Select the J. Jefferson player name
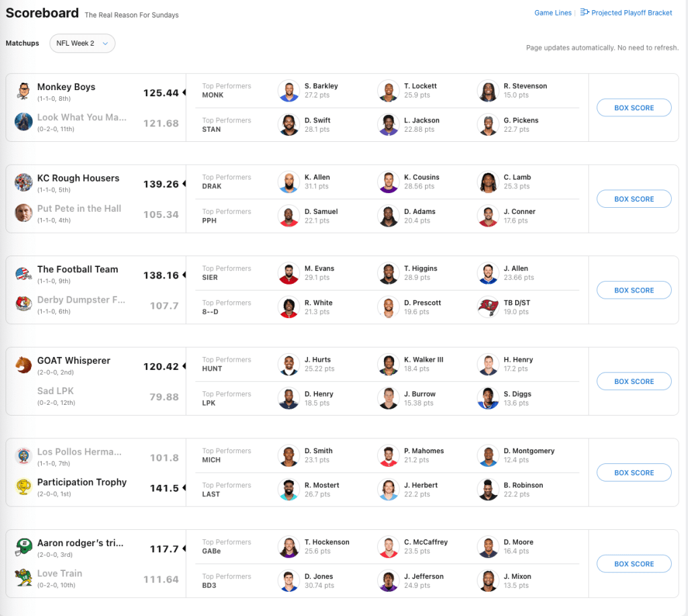This screenshot has width=688, height=616. tap(424, 576)
